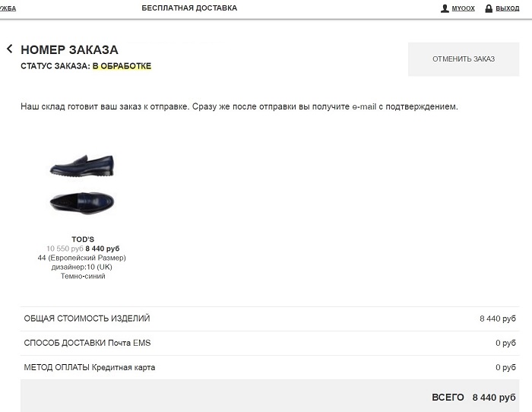The height and width of the screenshot is (412, 532).
Task: Click the MYOOX user profile icon
Action: pyautogui.click(x=445, y=8)
